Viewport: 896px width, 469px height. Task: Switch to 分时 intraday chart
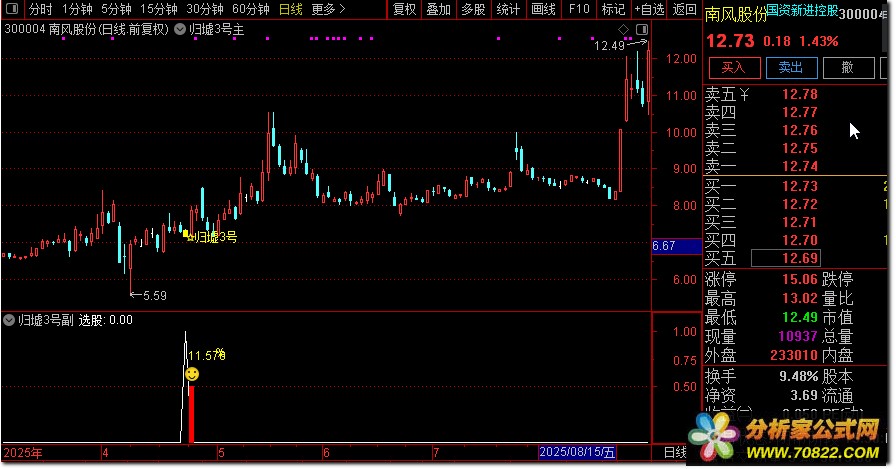(x=41, y=9)
